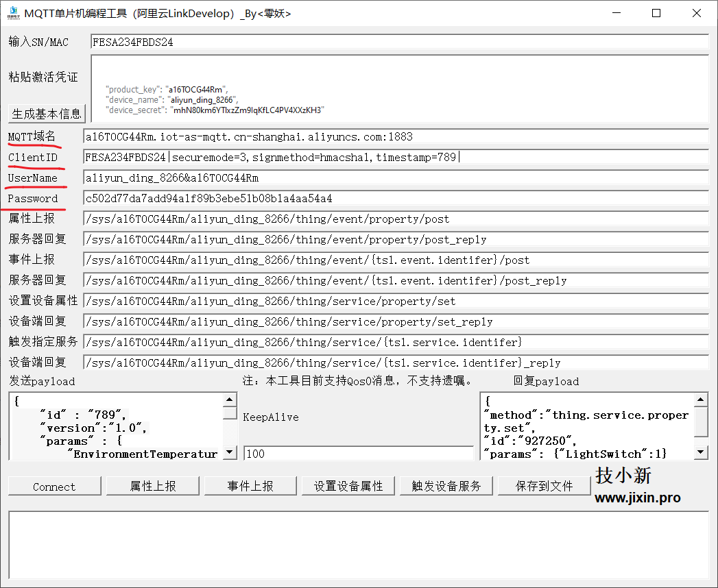The image size is (718, 588).
Task: Click the 发送payload scrollbar thumb
Action: point(230,413)
